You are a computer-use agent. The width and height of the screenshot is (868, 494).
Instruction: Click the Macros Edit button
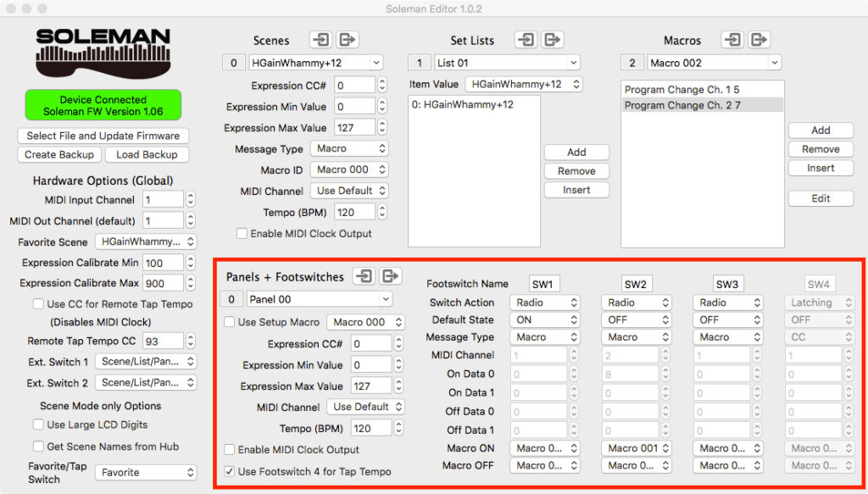pyautogui.click(x=821, y=198)
